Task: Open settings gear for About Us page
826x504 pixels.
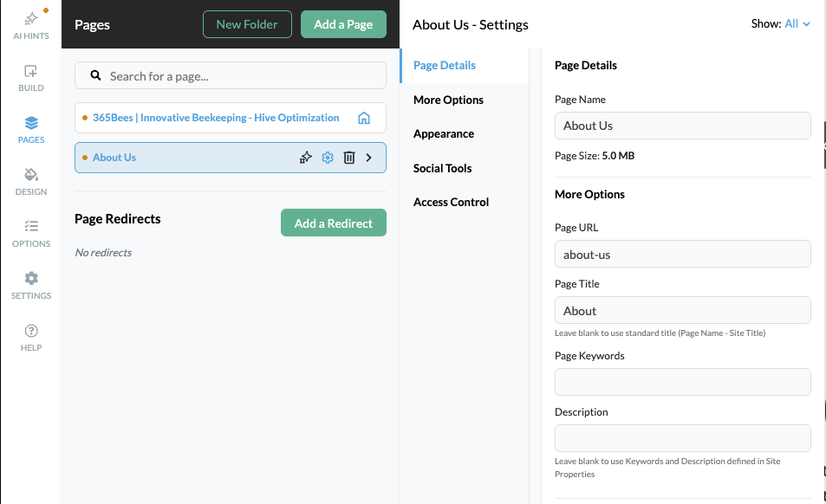Action: (328, 158)
